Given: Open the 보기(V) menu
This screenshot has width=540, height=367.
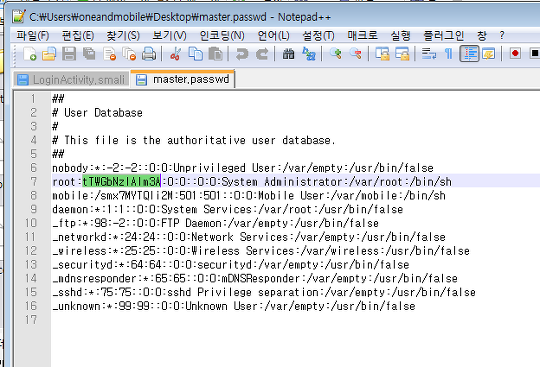Looking at the screenshot, I should [x=169, y=35].
